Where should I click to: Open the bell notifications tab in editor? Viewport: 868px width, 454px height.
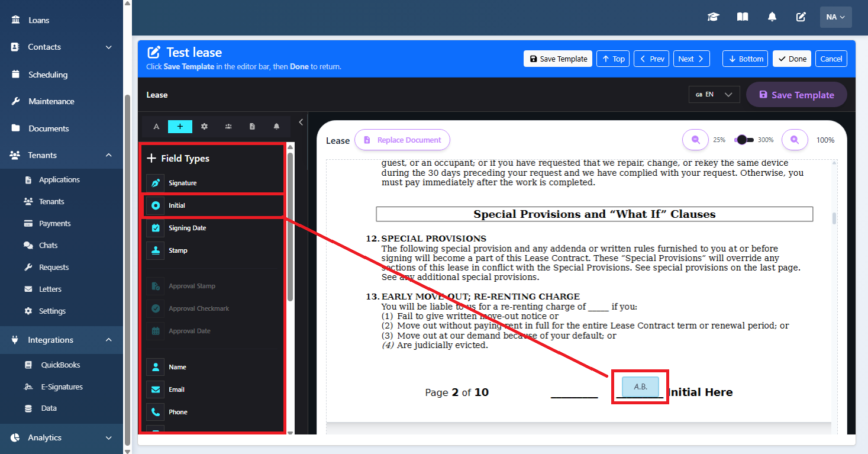coord(276,127)
